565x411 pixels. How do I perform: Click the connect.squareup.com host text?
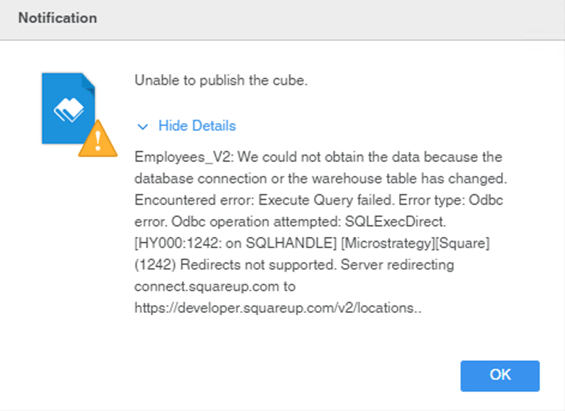pos(206,286)
